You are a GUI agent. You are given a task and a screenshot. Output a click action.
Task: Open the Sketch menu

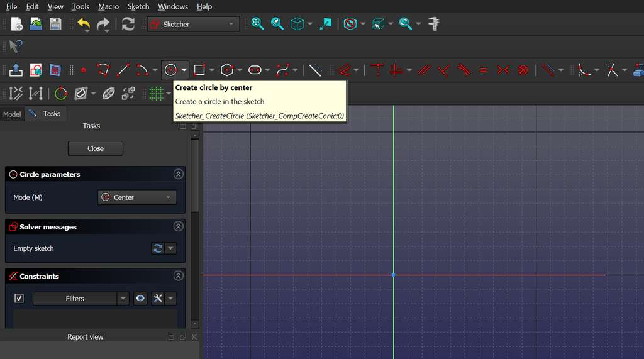[138, 6]
